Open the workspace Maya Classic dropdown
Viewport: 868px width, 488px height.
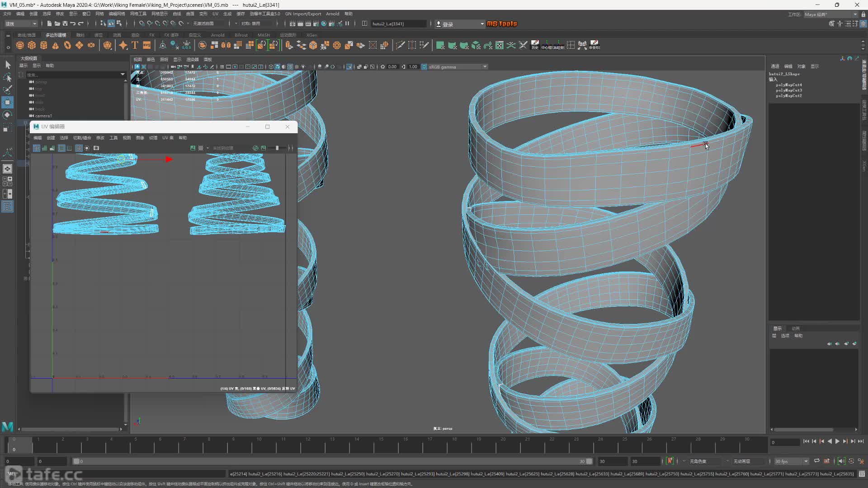[x=830, y=14]
